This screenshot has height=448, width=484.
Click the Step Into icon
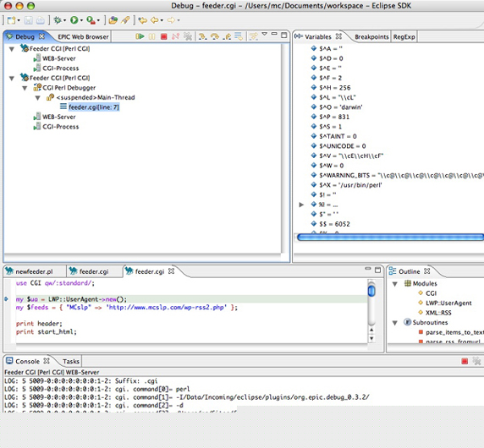click(202, 36)
